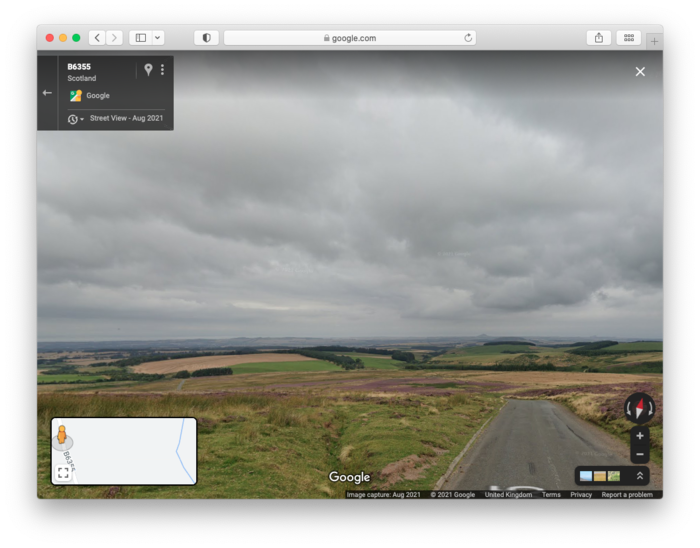700x548 pixels.
Task: Reset orientation using the compass
Action: (x=639, y=408)
